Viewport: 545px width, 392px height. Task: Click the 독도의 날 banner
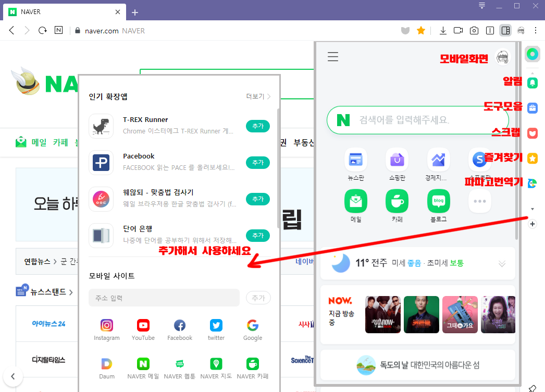[417, 365]
